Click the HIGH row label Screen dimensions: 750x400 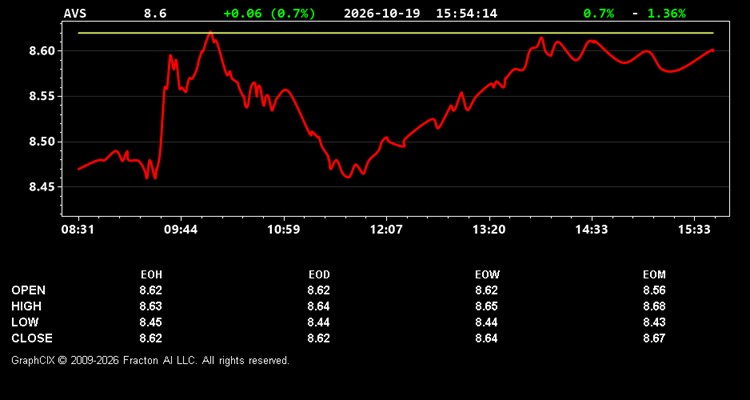[x=26, y=306]
